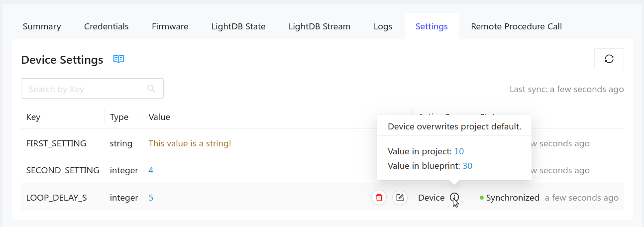
Task: Click the project value 10 link
Action: pyautogui.click(x=459, y=151)
